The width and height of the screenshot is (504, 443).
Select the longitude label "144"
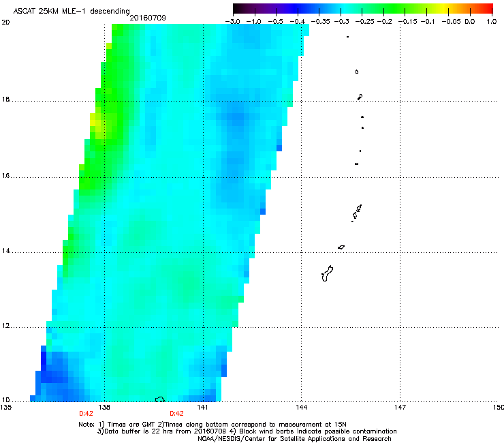pos(301,408)
